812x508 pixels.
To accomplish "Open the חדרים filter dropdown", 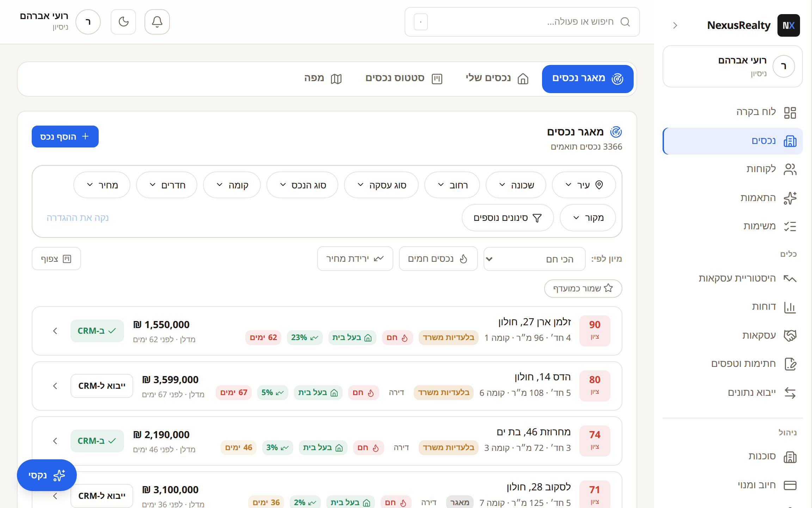I will click(167, 185).
